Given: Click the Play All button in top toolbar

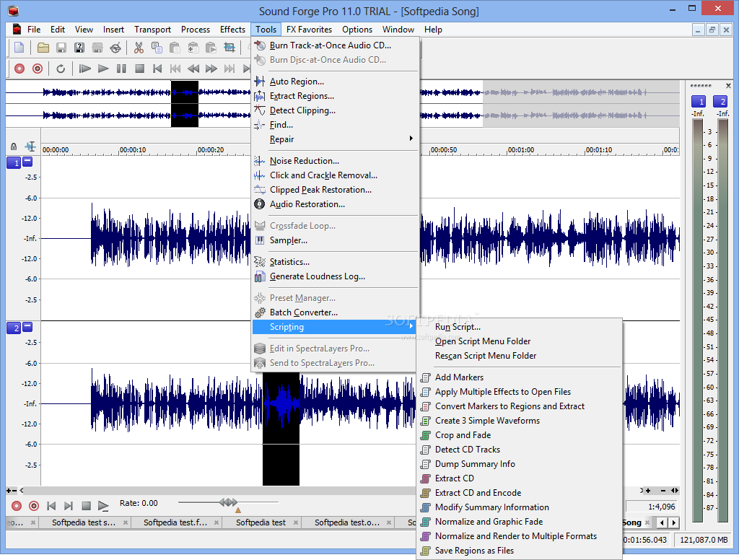Looking at the screenshot, I should 85,69.
